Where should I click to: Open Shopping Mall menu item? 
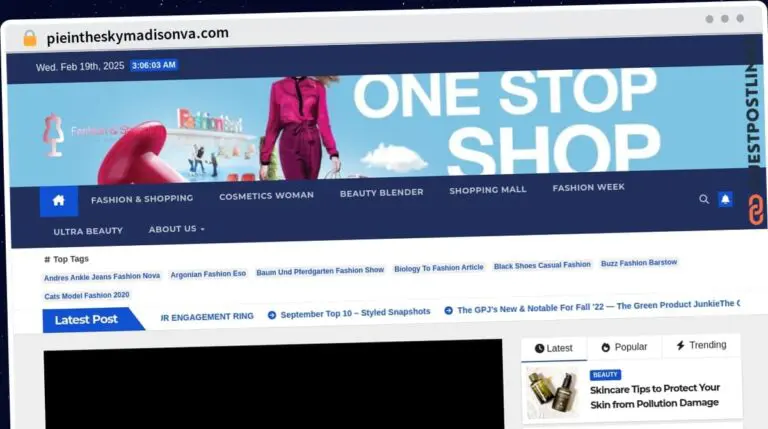[488, 190]
